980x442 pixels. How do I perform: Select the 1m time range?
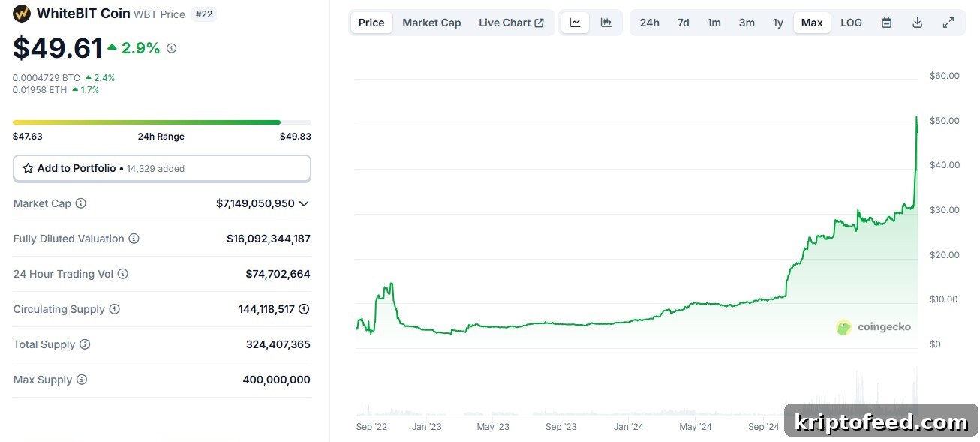coord(714,23)
